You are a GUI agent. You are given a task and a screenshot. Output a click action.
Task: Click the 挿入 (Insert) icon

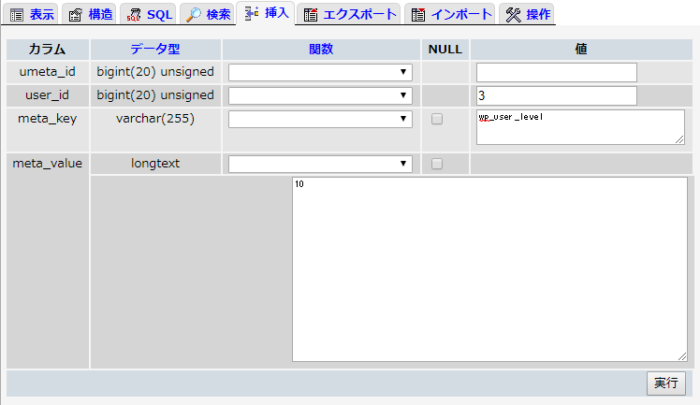tap(252, 15)
